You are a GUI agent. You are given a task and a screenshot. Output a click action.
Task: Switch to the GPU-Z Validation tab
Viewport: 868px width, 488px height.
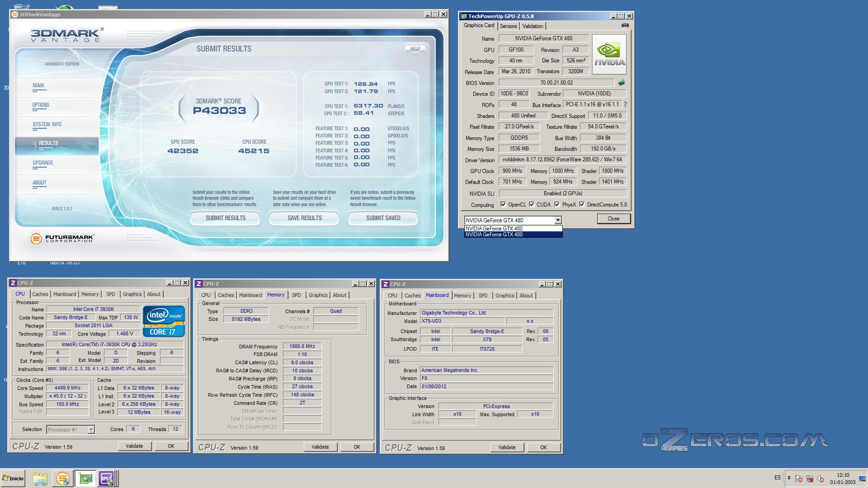coord(533,26)
